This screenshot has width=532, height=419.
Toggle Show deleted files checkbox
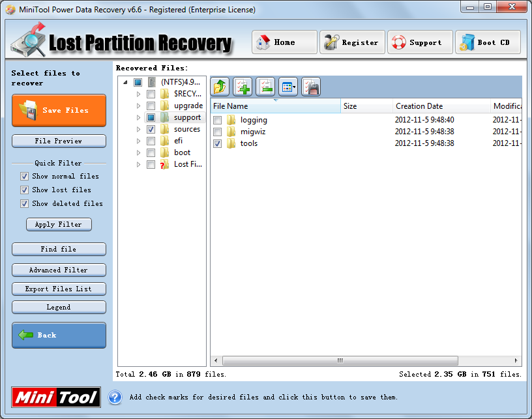(24, 204)
